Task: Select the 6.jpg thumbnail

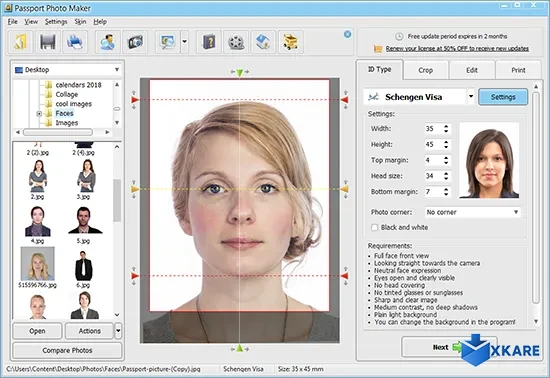Action: tap(83, 269)
